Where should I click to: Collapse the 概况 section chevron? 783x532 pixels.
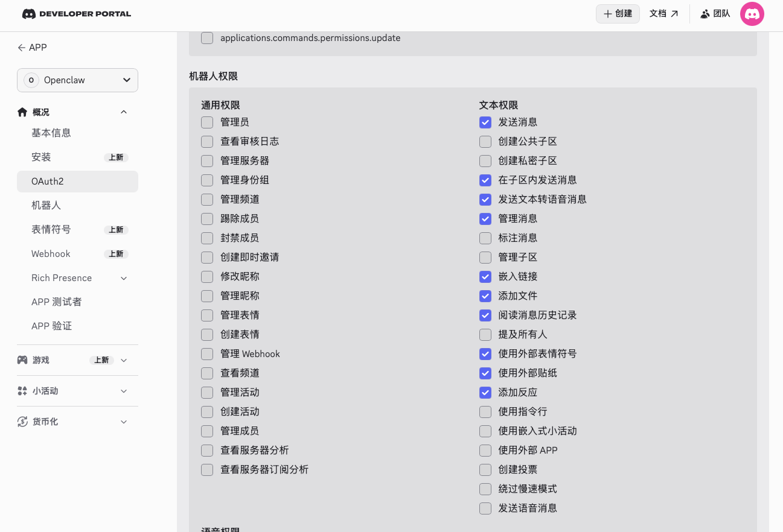[x=124, y=112]
